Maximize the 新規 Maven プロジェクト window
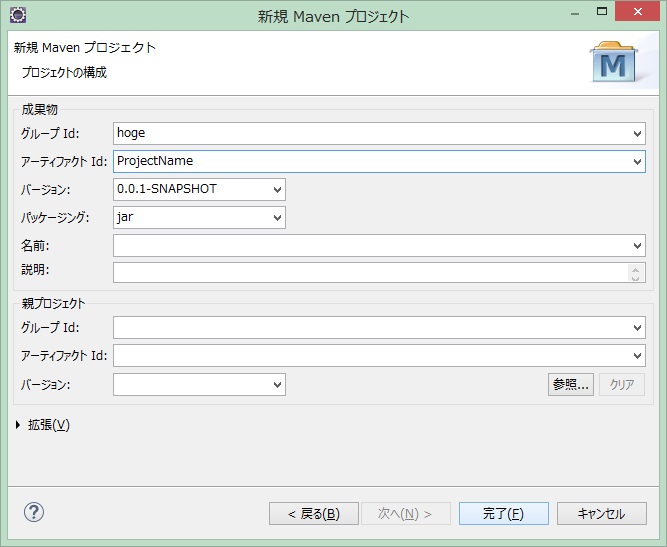Screen dimensions: 667x547 (x=601, y=12)
